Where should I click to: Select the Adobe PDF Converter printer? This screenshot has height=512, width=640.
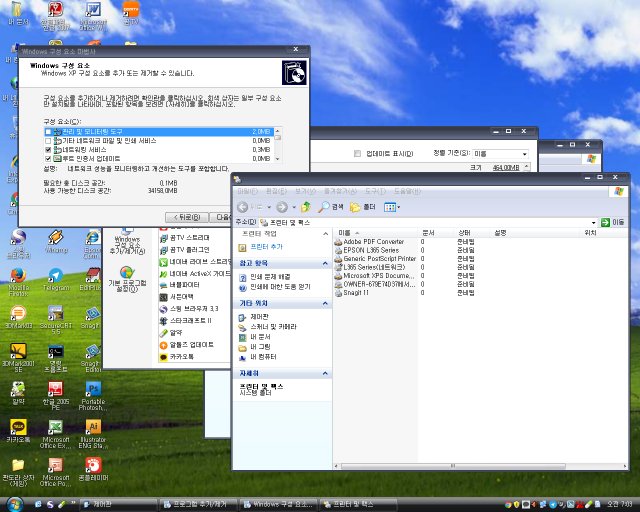[374, 242]
